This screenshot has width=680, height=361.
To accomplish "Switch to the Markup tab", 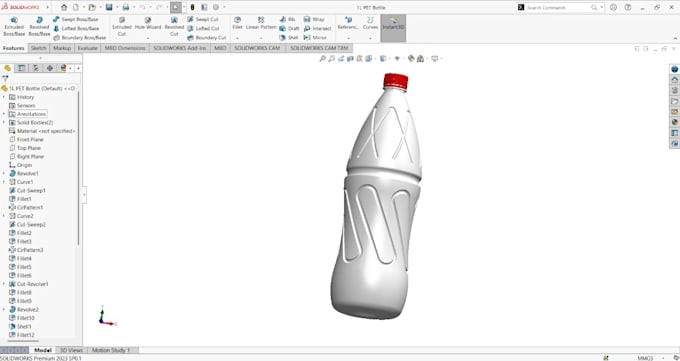I will pos(62,48).
